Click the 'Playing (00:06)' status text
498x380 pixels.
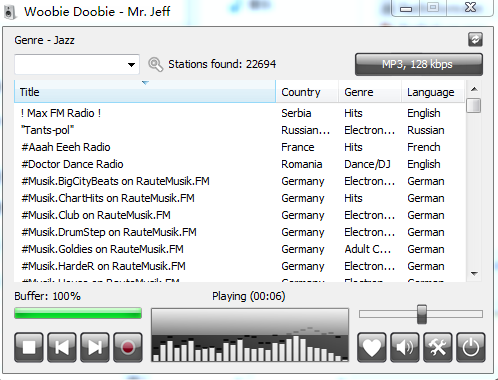pos(249,296)
